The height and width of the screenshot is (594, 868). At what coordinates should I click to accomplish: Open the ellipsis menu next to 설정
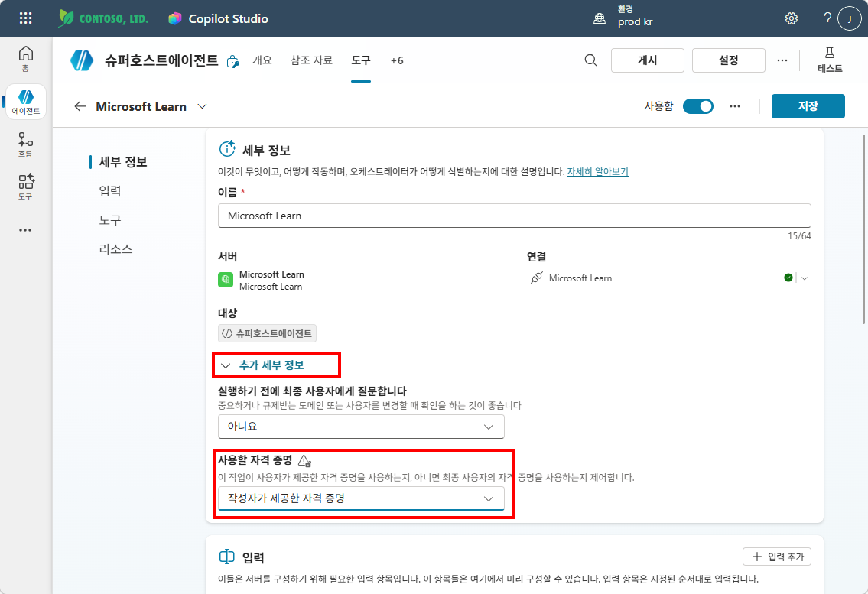point(782,60)
